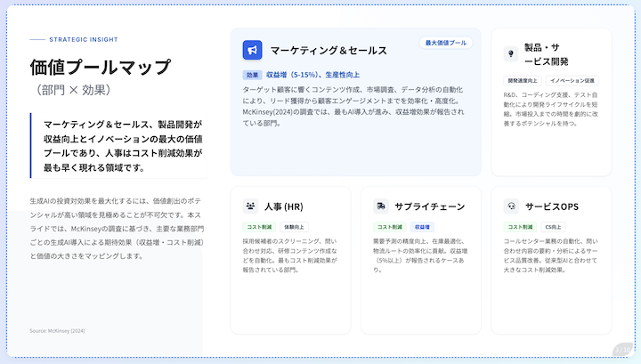
Task: Click the paragraph beginning コールセンター業務の自動化
Action: point(551,255)
